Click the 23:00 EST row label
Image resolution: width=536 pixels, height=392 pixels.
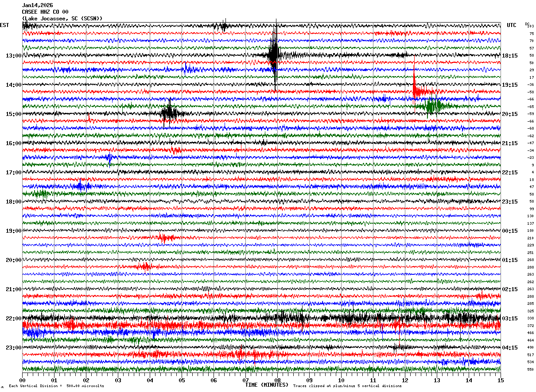[13, 348]
